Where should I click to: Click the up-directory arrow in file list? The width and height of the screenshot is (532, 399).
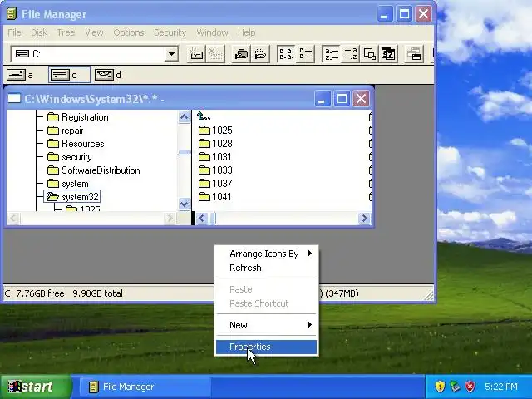pyautogui.click(x=204, y=116)
